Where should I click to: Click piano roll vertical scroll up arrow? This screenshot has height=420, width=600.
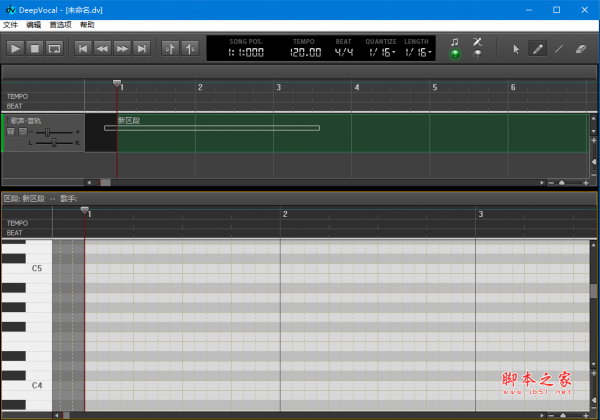coord(593,245)
